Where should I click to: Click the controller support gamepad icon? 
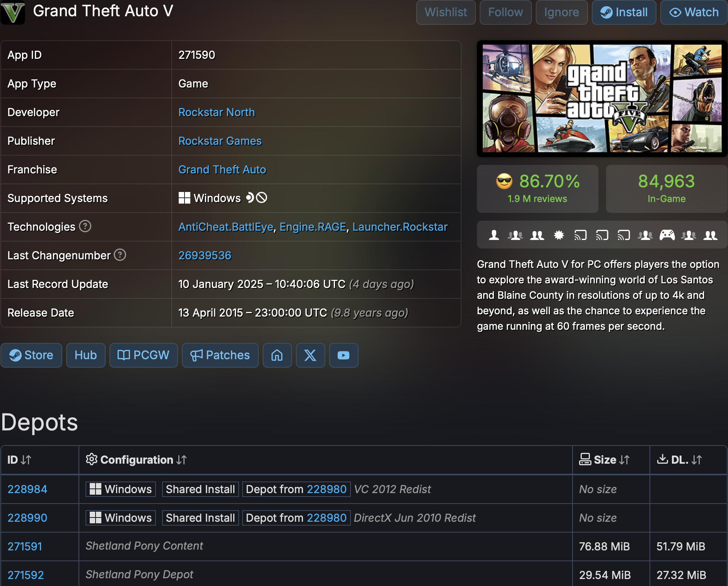667,235
